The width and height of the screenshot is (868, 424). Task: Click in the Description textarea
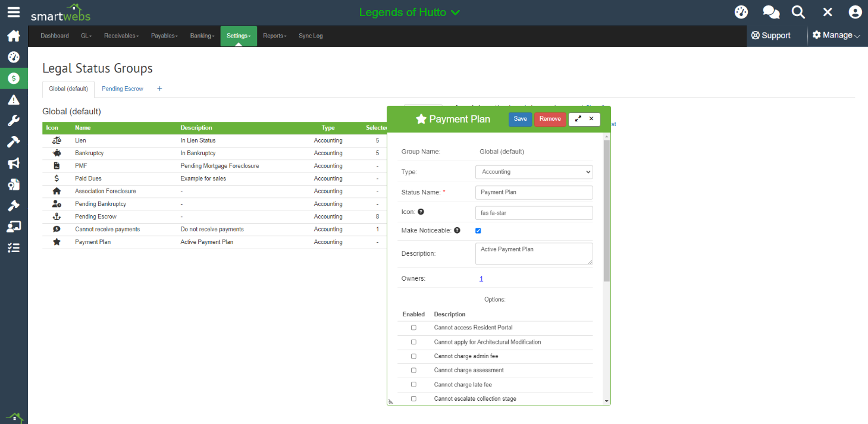point(534,253)
